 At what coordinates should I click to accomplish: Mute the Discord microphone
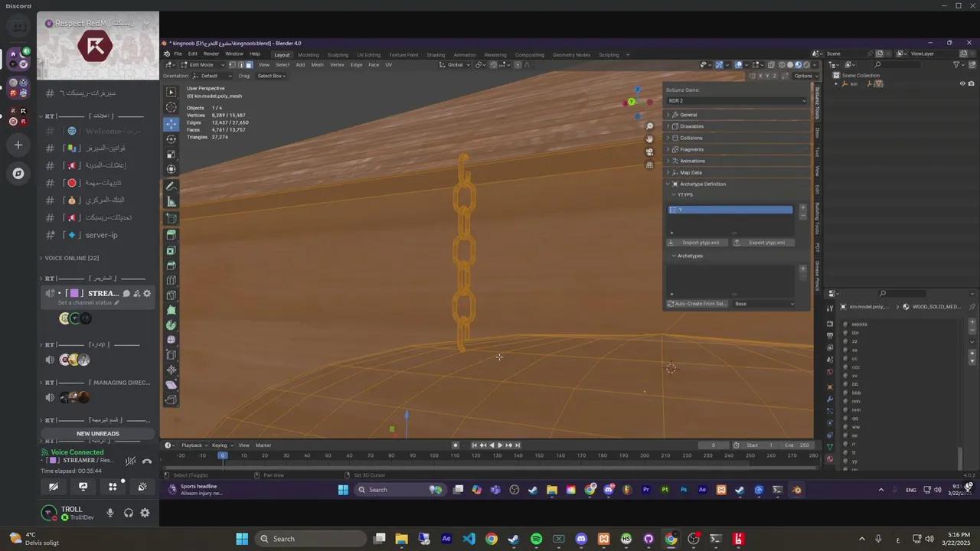click(110, 513)
